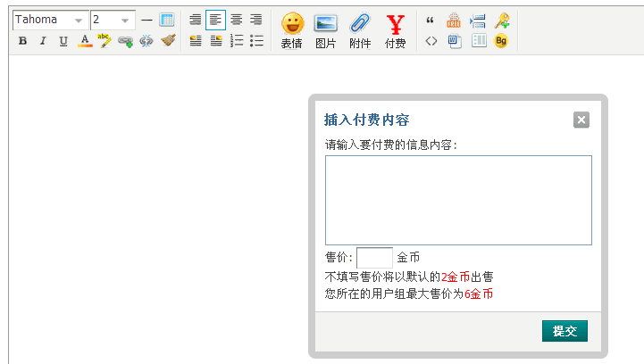
Task: Insert a quote block
Action: click(x=430, y=21)
